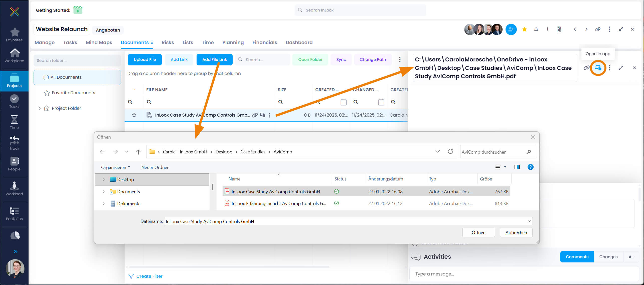Open Workload section in sidebar
This screenshot has width=644, height=285.
pos(14,189)
